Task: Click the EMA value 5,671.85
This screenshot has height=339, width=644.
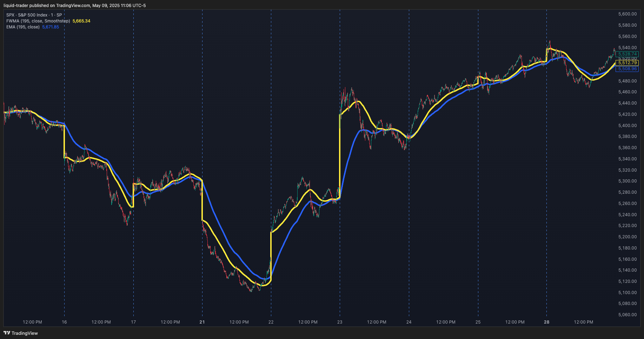Action: coord(51,27)
